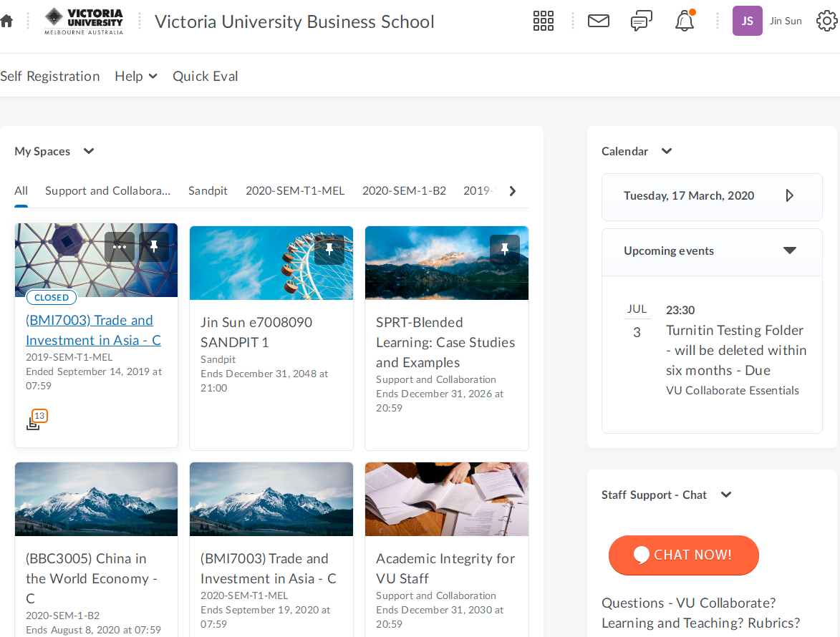
Task: Click the three-dots options on BMI7003 card
Action: 120,247
